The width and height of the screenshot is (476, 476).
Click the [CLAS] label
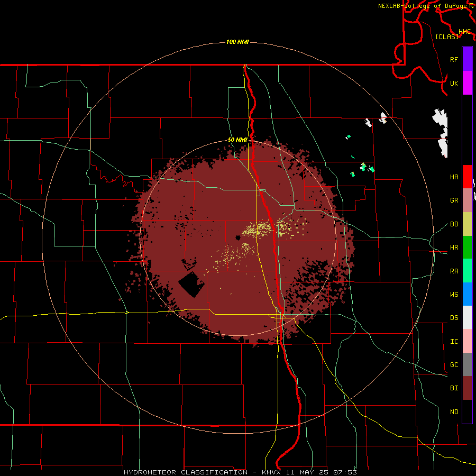point(447,36)
